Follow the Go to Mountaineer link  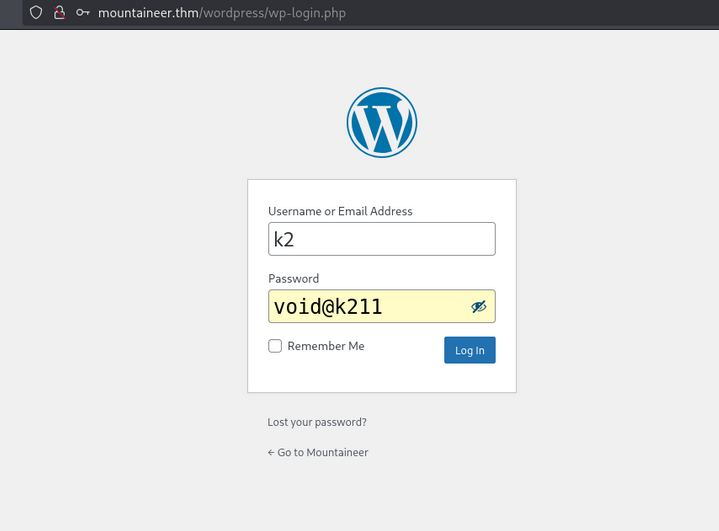click(x=322, y=452)
